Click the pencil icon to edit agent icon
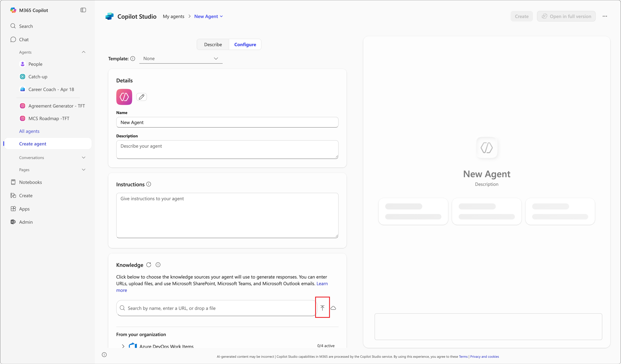The image size is (621, 364). click(x=141, y=97)
